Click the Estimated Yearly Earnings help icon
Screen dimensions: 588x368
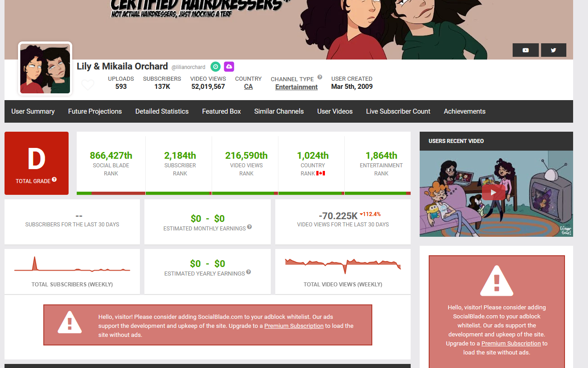pyautogui.click(x=249, y=272)
